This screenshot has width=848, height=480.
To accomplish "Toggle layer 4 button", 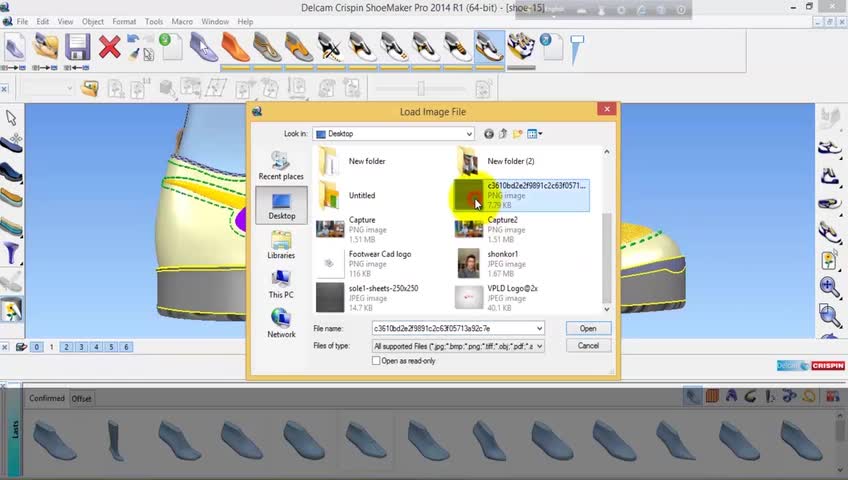I will tap(96, 347).
